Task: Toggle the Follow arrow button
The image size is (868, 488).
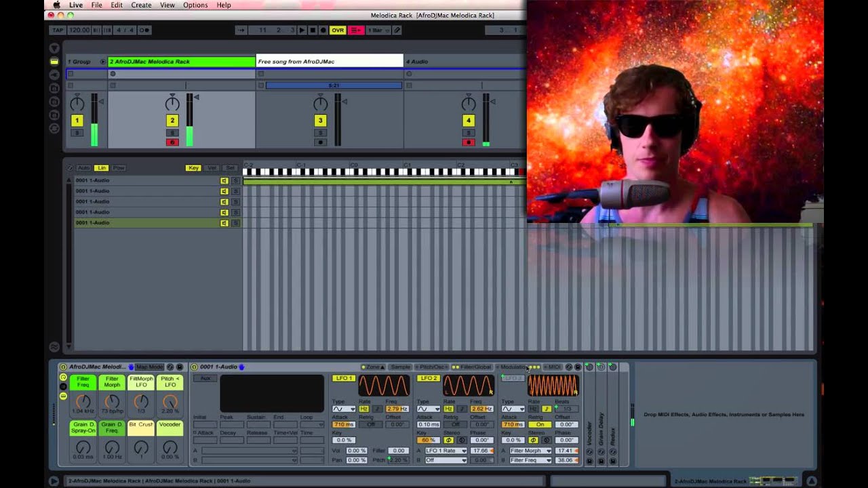Action: (241, 30)
